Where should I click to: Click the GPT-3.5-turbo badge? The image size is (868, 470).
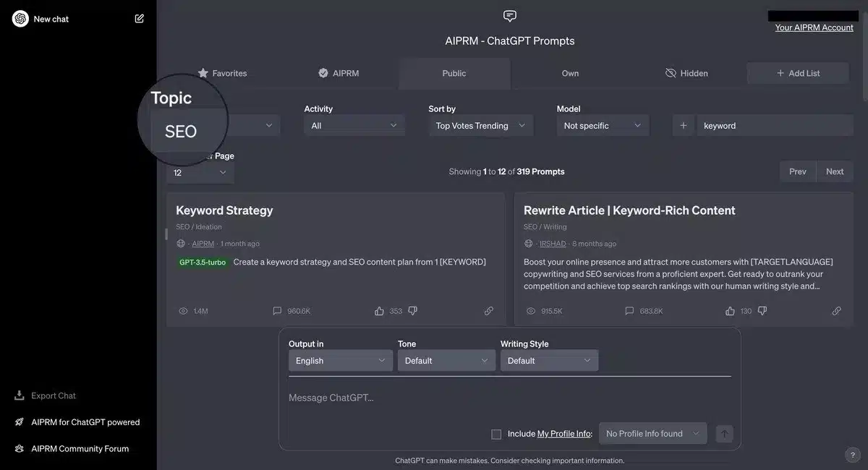203,262
